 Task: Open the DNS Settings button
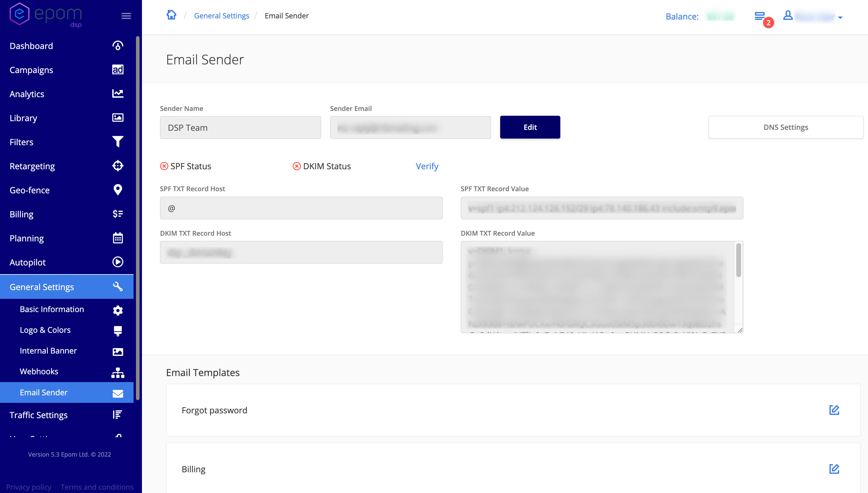785,127
